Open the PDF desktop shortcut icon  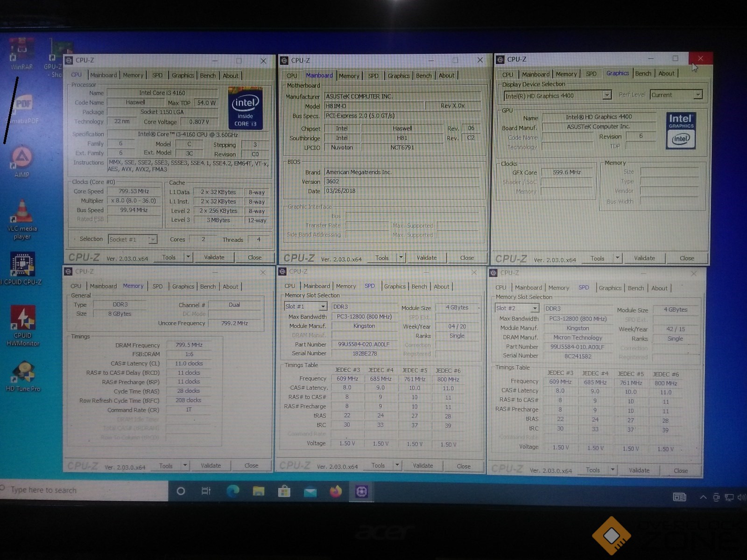(x=23, y=108)
